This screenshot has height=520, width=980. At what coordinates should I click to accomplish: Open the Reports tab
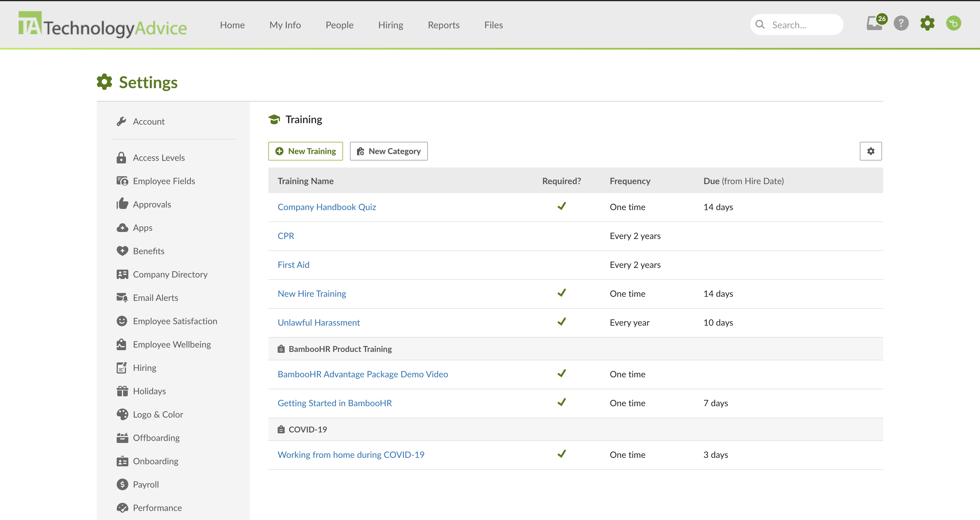coord(444,25)
